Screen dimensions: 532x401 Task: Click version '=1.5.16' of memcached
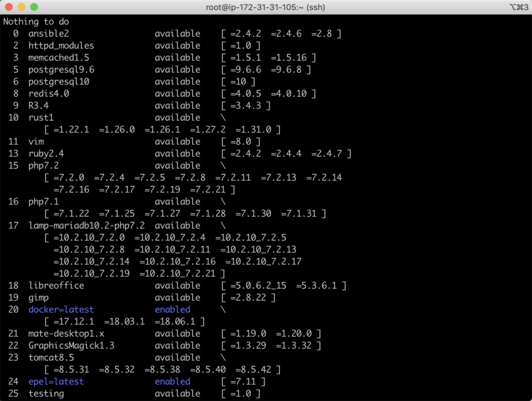[x=289, y=58]
